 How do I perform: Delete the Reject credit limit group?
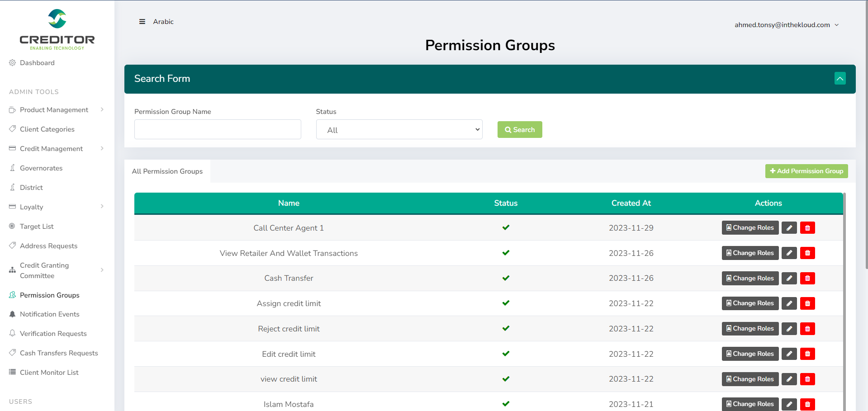(x=807, y=329)
